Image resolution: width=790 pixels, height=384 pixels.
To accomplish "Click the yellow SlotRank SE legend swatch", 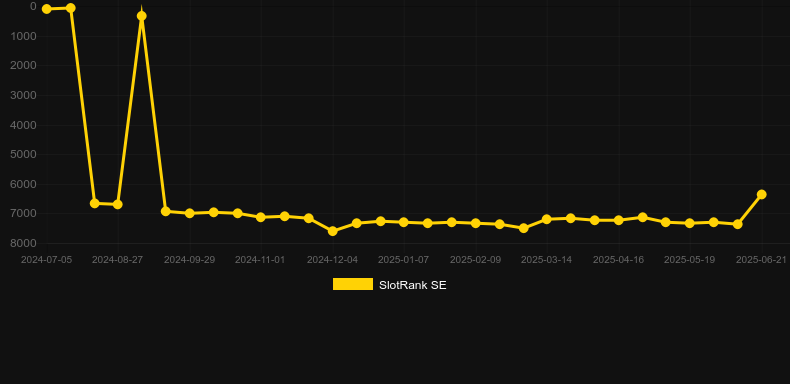I will coord(353,284).
